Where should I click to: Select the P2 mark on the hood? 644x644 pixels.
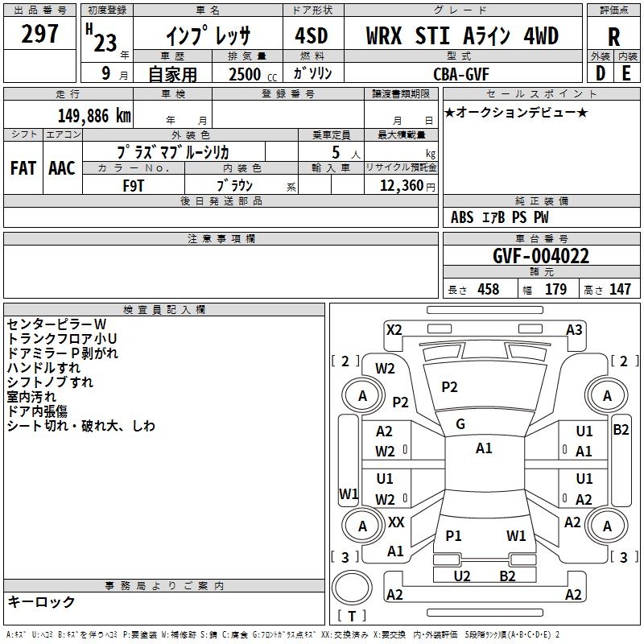coord(449,387)
